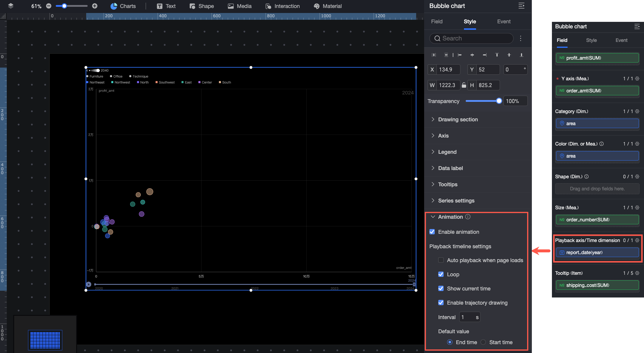Open the Interaction menu
The height and width of the screenshot is (353, 644).
(x=282, y=6)
